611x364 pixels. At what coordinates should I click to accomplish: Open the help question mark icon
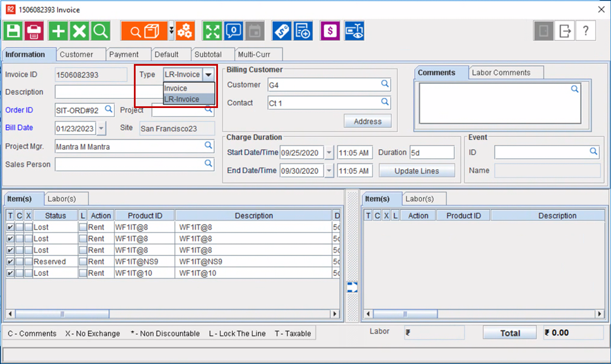pos(586,31)
